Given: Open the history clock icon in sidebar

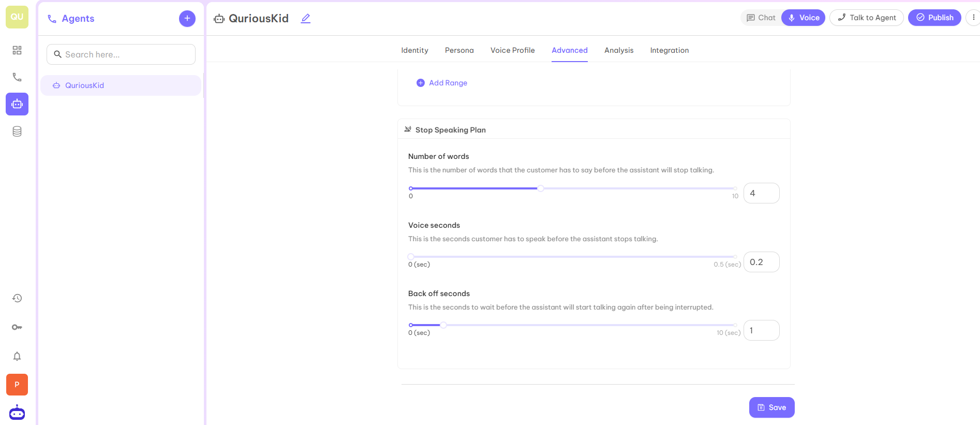Looking at the screenshot, I should tap(17, 298).
